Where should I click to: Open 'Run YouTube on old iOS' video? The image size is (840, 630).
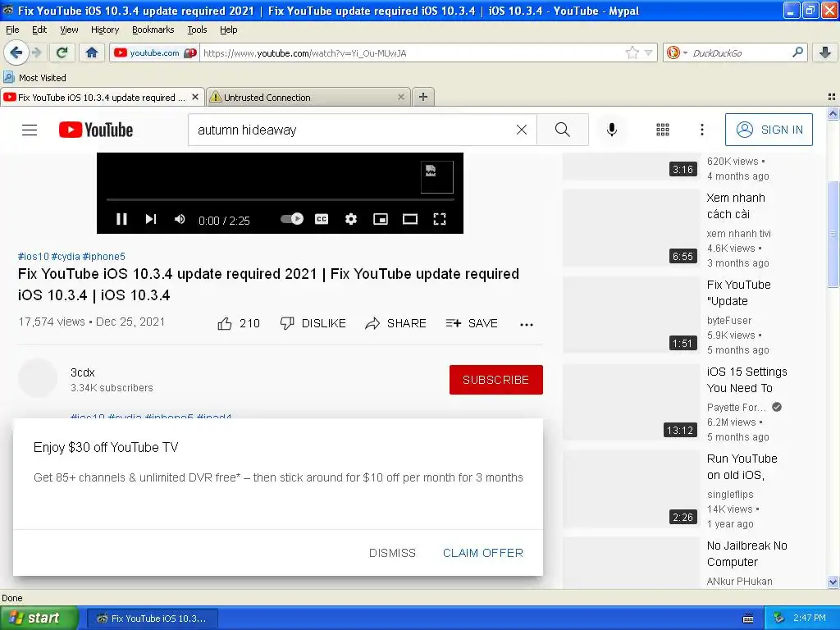click(x=742, y=467)
